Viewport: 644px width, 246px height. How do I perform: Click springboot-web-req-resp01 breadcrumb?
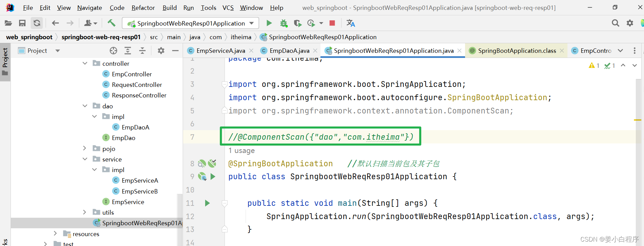pos(101,37)
